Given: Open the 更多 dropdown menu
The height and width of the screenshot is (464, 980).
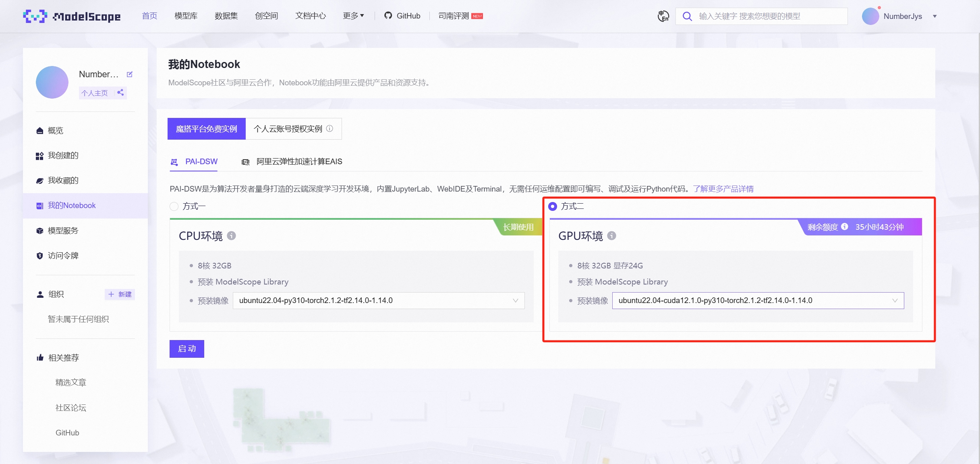Looking at the screenshot, I should pyautogui.click(x=353, y=16).
